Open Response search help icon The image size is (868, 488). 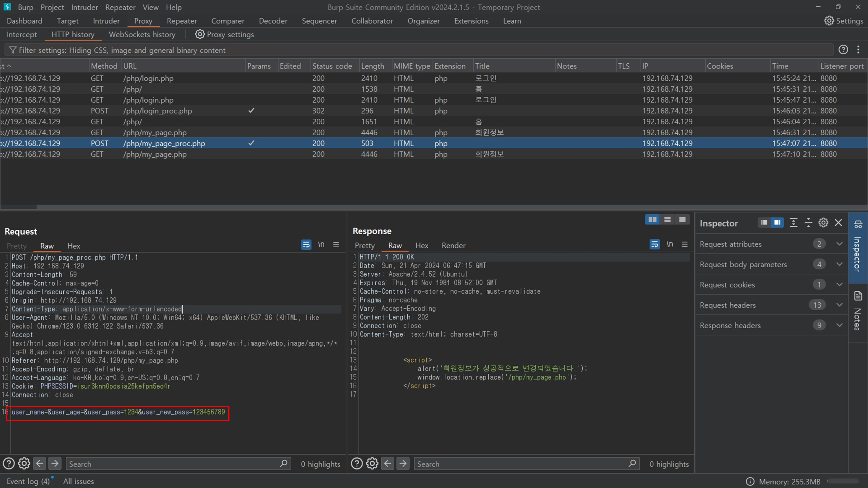357,464
